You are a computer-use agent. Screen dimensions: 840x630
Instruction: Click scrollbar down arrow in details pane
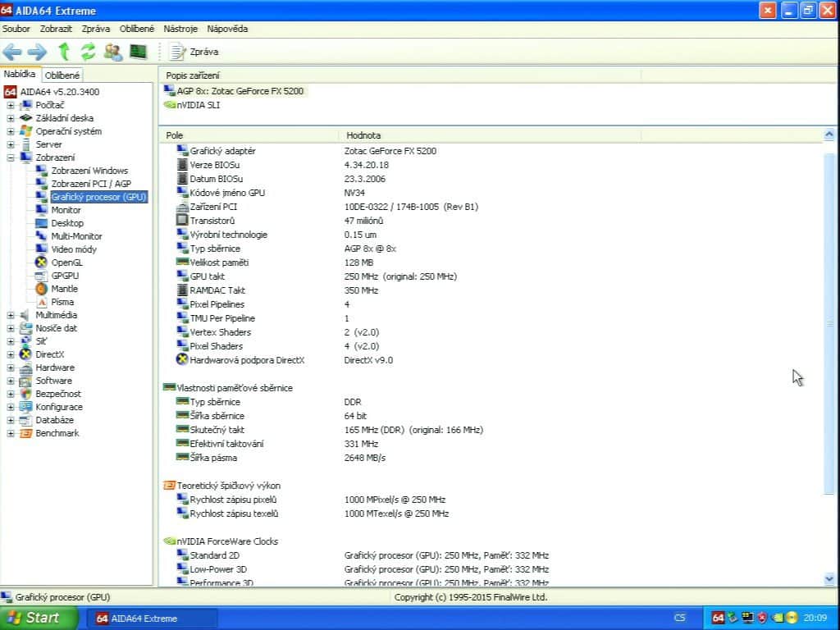point(829,578)
